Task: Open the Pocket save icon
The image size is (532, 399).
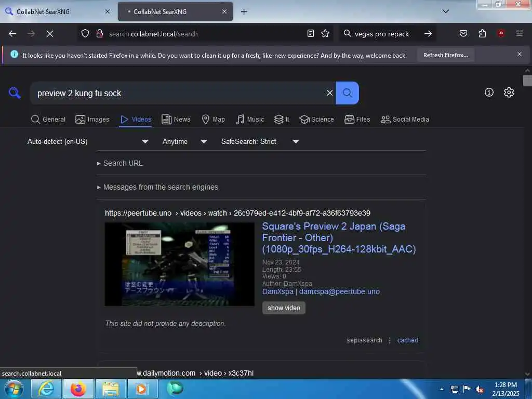Action: [x=463, y=33]
